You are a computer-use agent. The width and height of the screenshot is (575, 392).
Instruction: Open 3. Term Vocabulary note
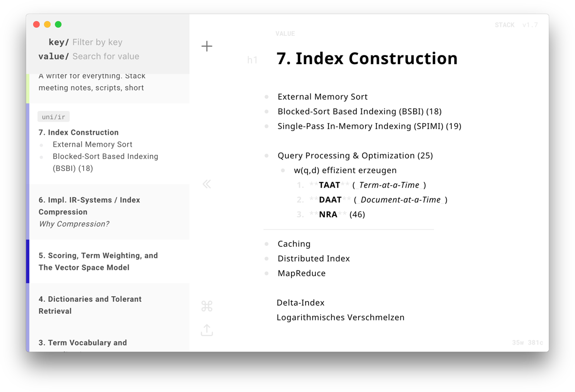[83, 343]
